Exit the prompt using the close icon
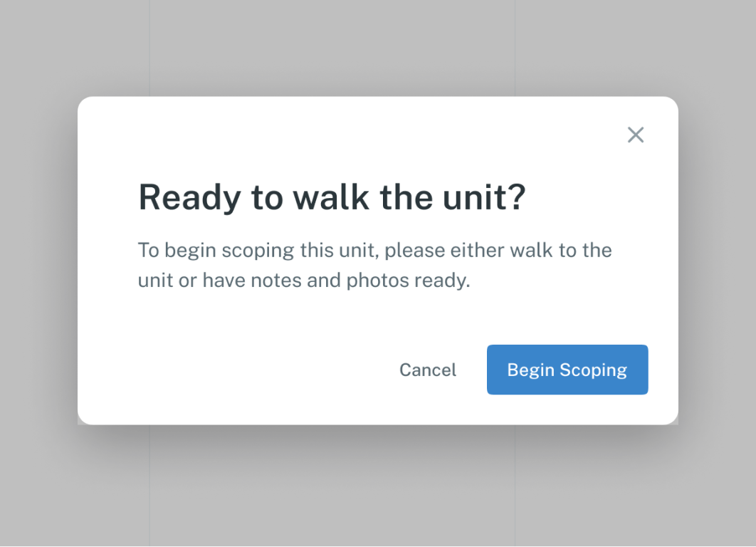 pyautogui.click(x=636, y=135)
